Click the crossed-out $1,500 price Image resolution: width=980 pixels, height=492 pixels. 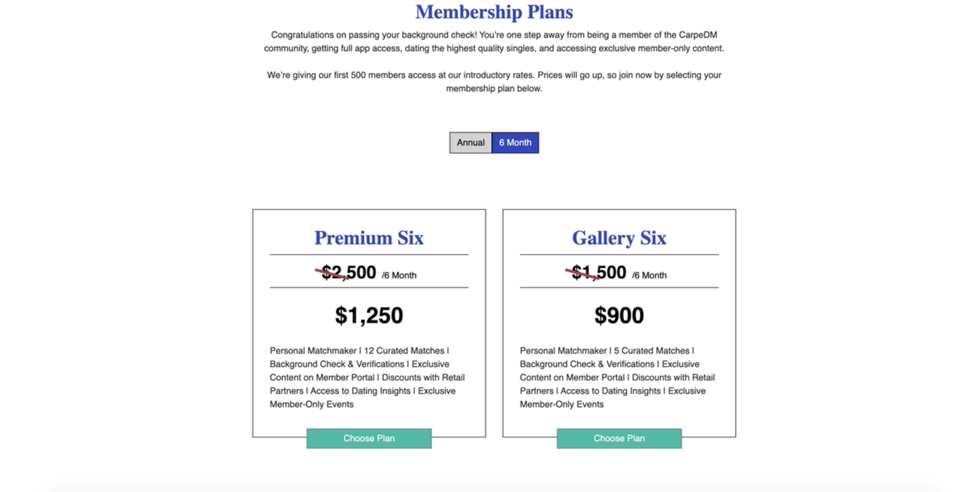(x=596, y=273)
